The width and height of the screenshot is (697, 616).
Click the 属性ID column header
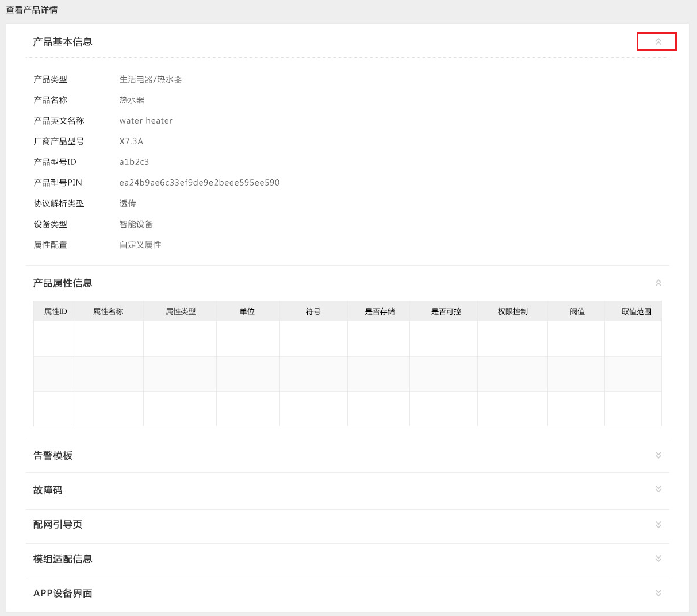[x=55, y=311]
